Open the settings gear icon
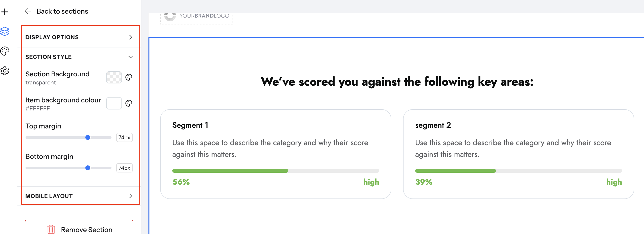 pos(5,71)
